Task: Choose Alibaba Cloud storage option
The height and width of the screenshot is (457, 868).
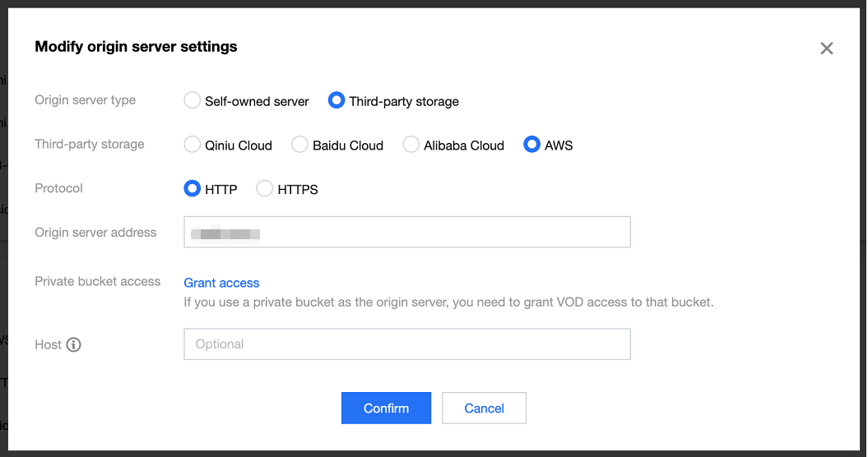Action: click(x=411, y=145)
